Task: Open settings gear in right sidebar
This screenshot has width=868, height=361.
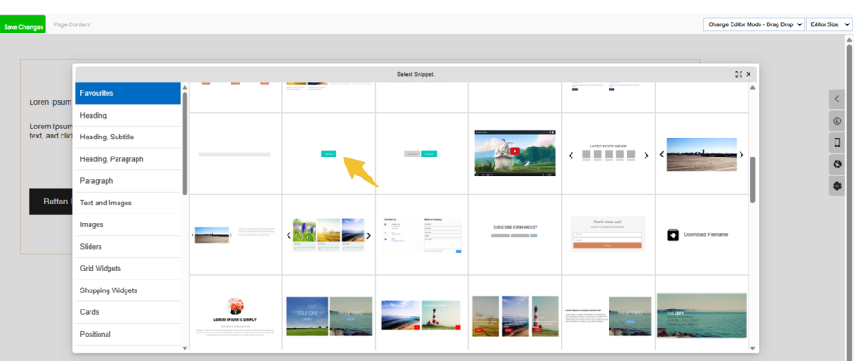Action: tap(837, 186)
